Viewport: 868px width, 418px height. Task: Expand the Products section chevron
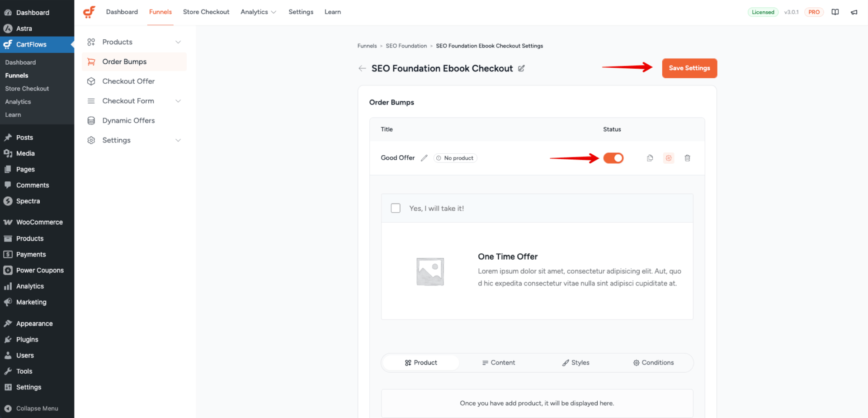coord(178,42)
